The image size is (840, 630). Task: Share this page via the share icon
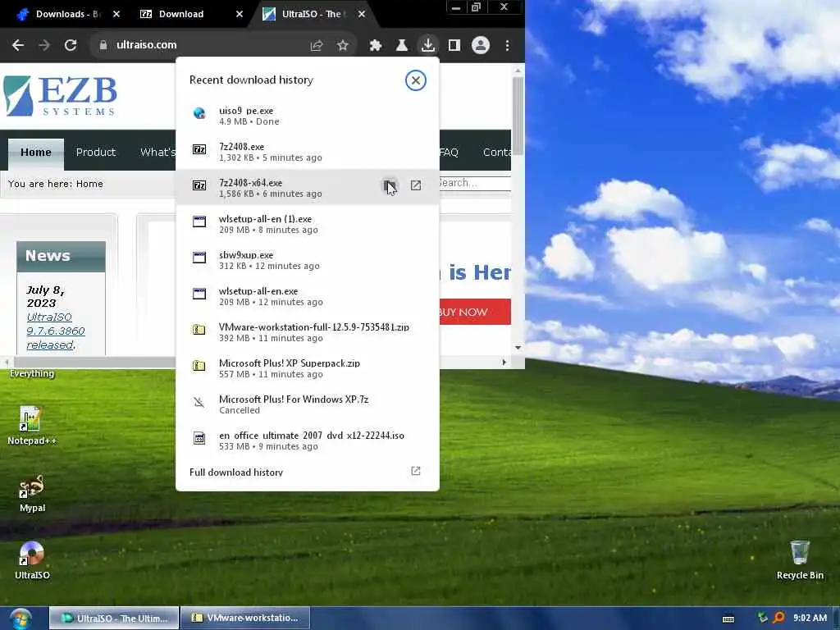coord(317,46)
